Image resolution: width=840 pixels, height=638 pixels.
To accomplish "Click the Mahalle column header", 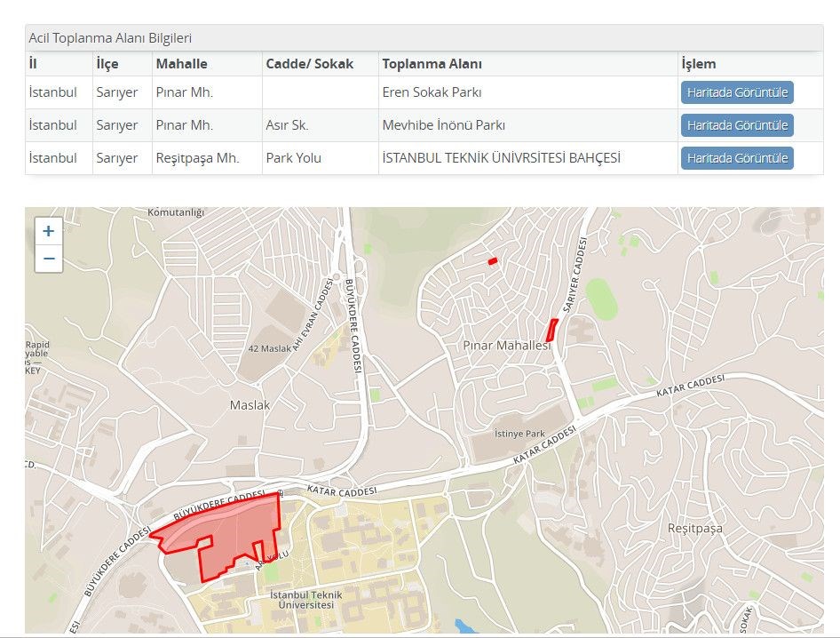I will 181,64.
